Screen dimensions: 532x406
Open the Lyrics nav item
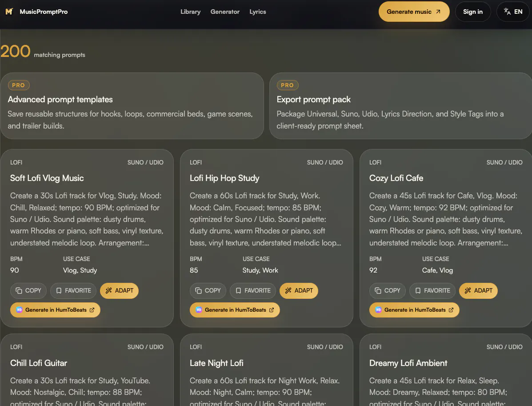(257, 12)
